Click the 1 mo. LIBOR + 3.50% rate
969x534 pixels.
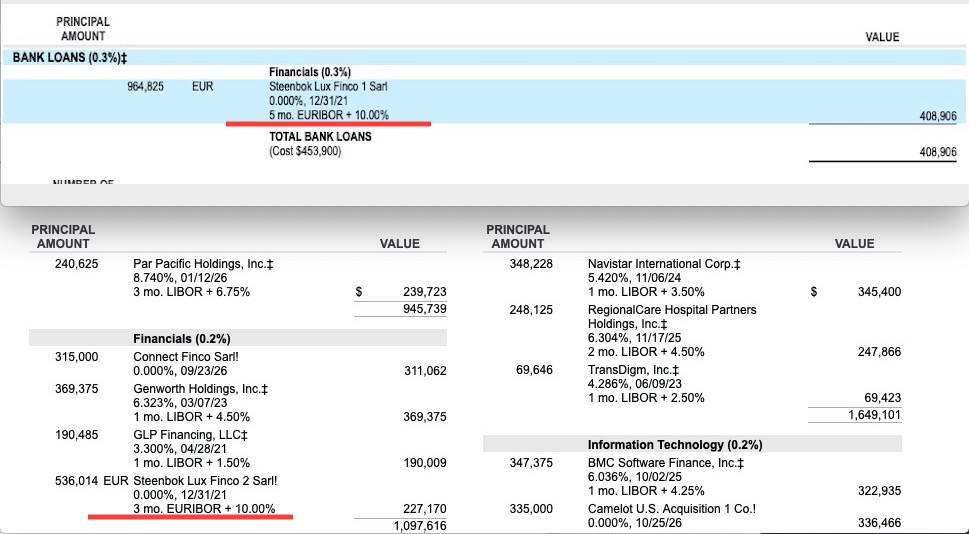pyautogui.click(x=646, y=292)
